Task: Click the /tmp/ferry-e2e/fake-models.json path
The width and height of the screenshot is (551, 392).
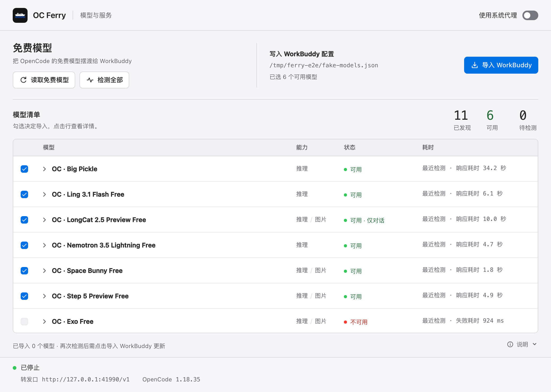Action: (324, 65)
